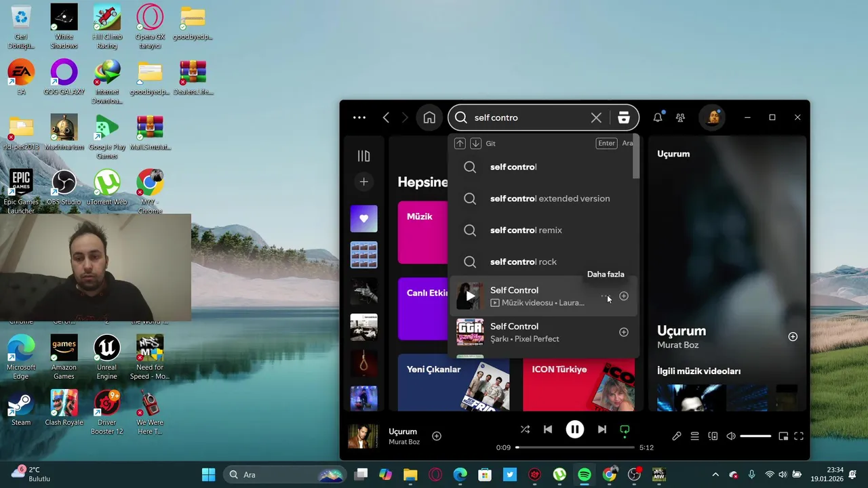The width and height of the screenshot is (868, 488).
Task: Click the taskbar Ara search box
Action: click(x=285, y=474)
